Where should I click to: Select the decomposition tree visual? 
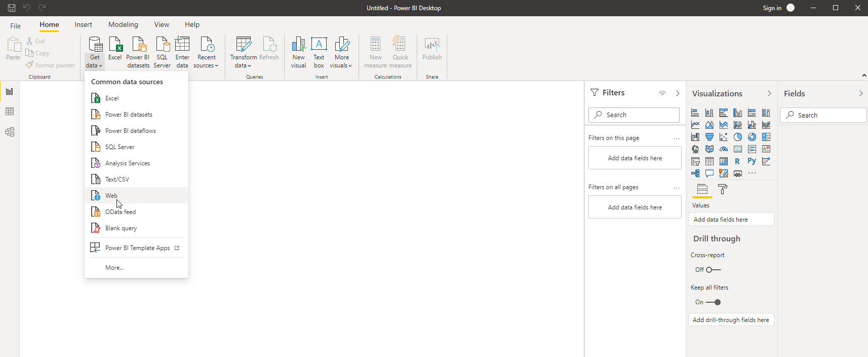point(695,173)
